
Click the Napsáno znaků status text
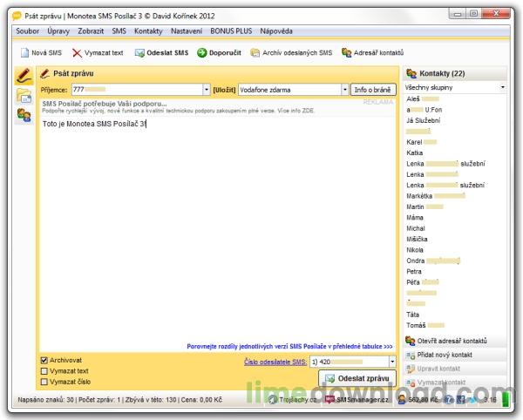tap(45, 399)
